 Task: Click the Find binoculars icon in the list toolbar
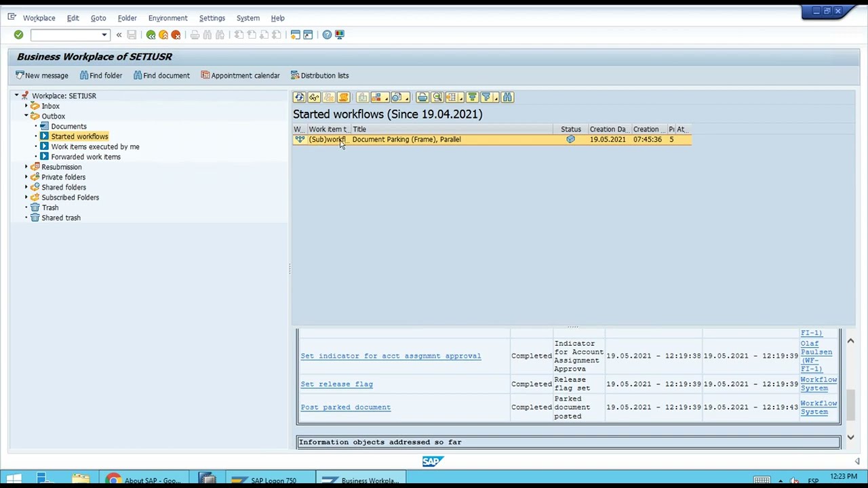(507, 98)
